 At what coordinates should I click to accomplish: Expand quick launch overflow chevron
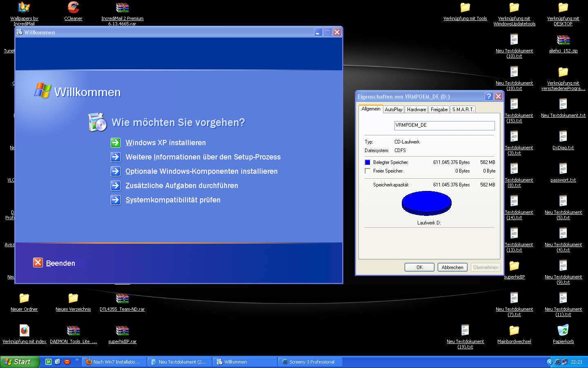click(77, 360)
